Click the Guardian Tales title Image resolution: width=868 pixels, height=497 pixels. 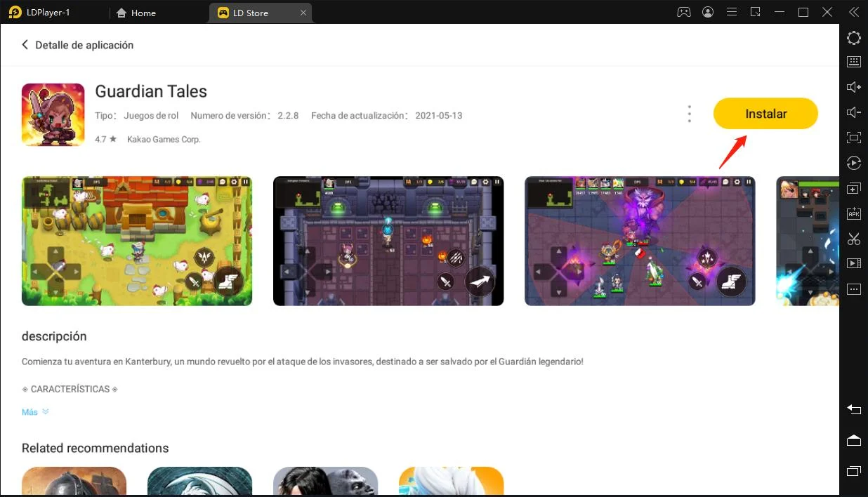coord(151,91)
